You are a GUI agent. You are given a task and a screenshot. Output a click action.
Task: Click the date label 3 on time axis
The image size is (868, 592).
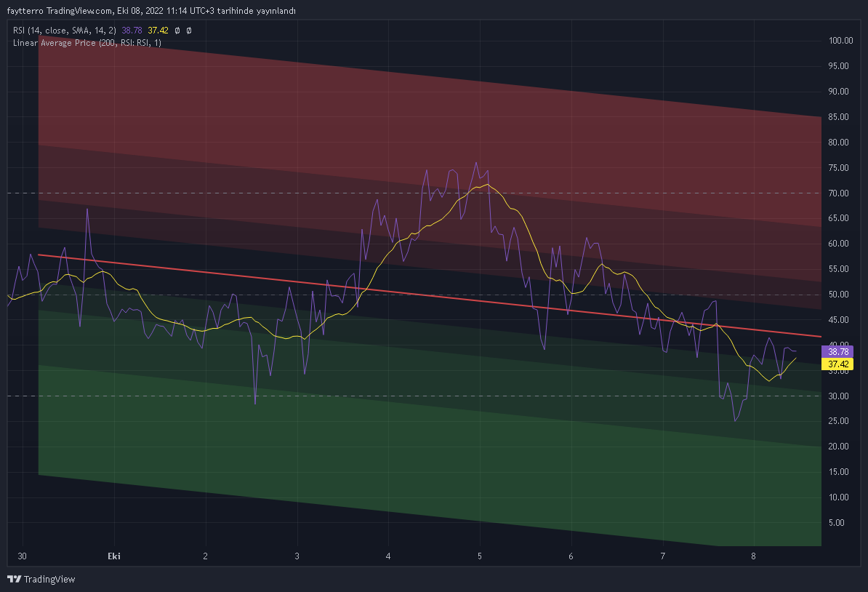point(297,556)
